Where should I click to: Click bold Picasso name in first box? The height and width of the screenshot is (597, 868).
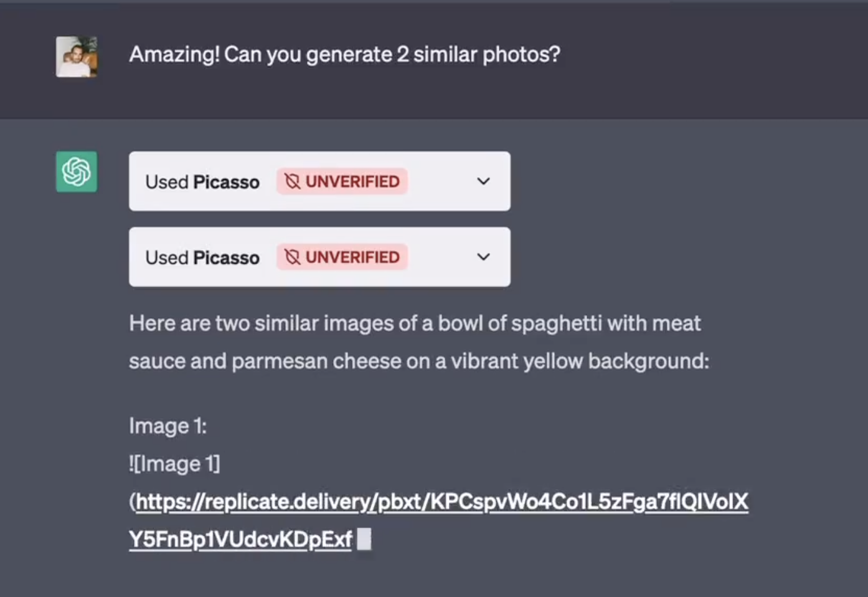pyautogui.click(x=226, y=182)
